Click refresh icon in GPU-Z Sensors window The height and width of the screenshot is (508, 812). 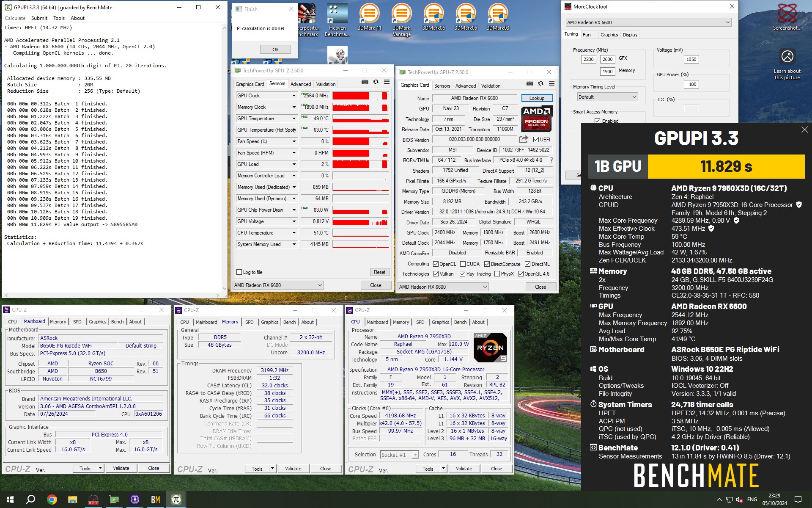click(x=376, y=82)
